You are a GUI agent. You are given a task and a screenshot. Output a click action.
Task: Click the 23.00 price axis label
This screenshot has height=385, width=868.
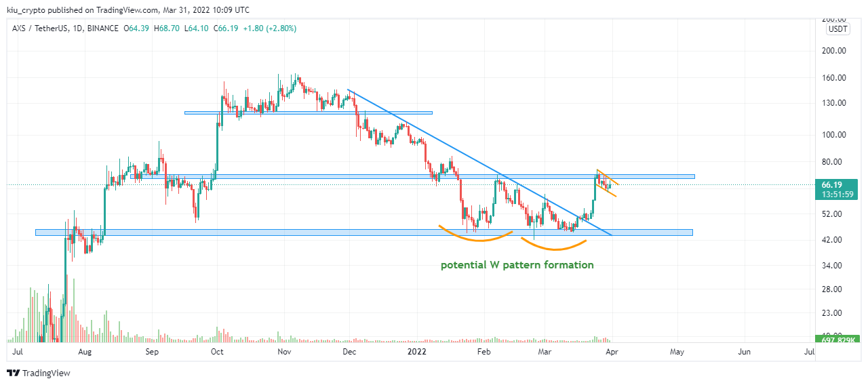point(833,313)
